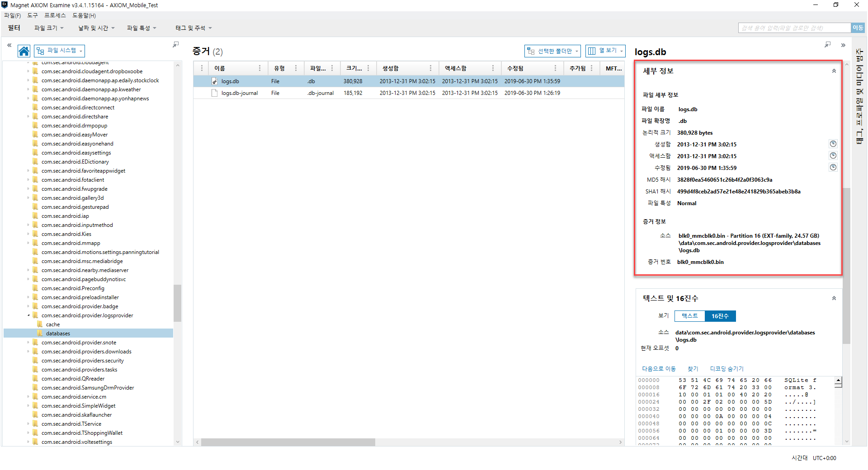Open the 수정됨 column options handle
The image size is (868, 470).
pyautogui.click(x=555, y=68)
